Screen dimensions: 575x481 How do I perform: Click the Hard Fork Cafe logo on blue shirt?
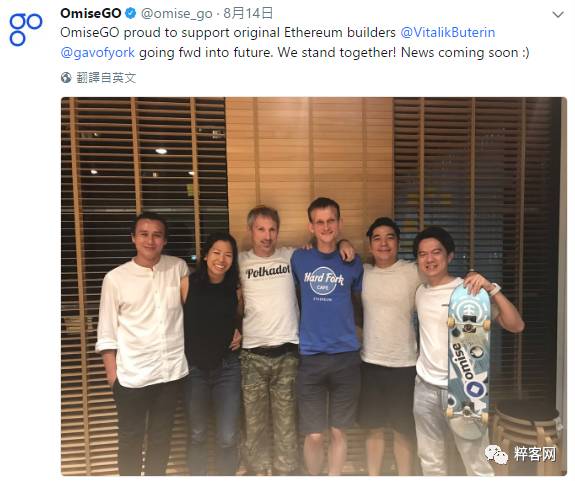coord(323,282)
